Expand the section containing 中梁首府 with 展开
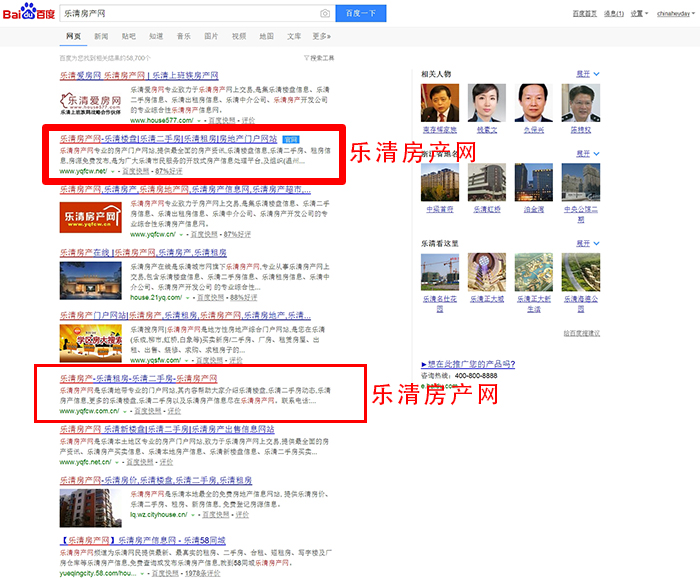This screenshot has width=700, height=578. 587,154
